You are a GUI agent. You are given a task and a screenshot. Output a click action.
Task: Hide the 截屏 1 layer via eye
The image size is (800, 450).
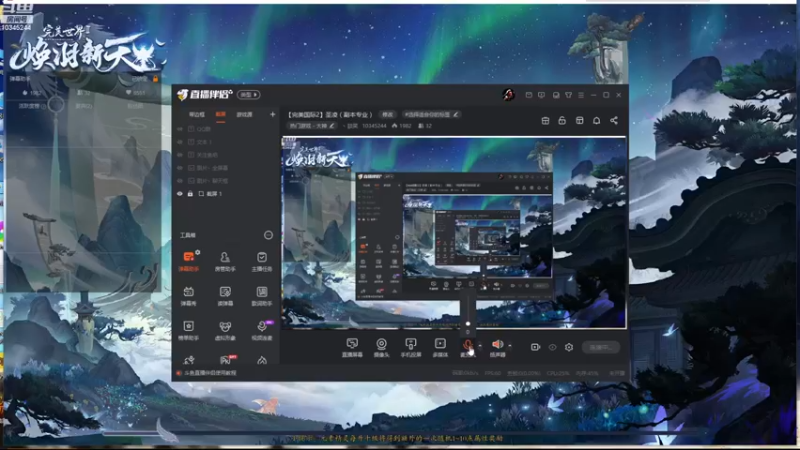[180, 194]
